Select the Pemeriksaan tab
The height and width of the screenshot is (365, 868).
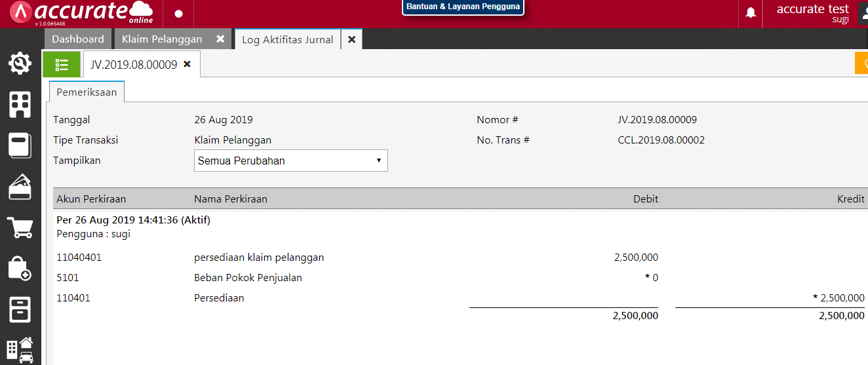pyautogui.click(x=87, y=92)
